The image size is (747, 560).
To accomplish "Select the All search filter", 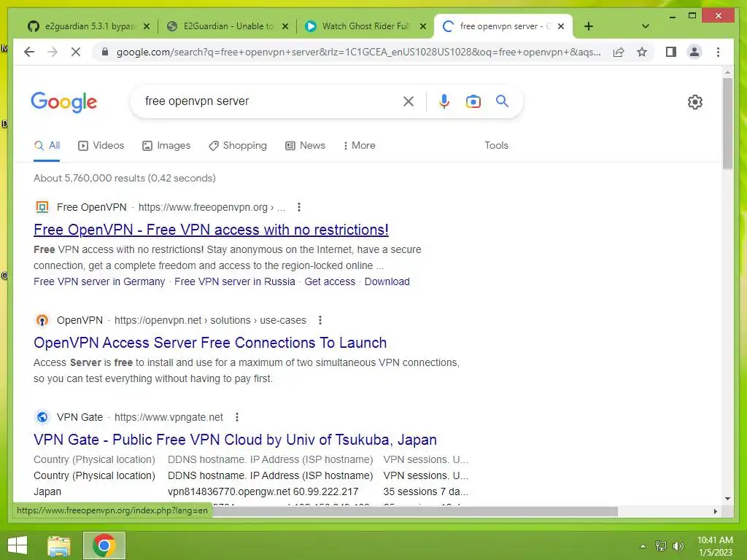I will tap(47, 146).
